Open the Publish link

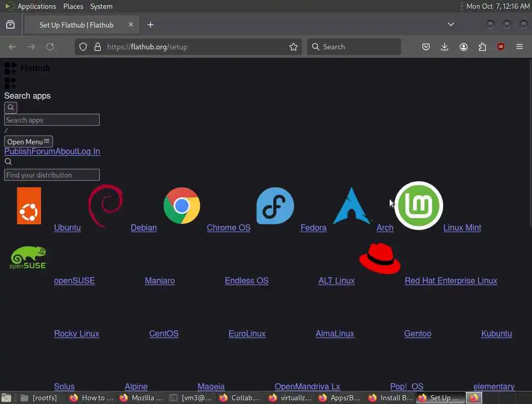(18, 151)
